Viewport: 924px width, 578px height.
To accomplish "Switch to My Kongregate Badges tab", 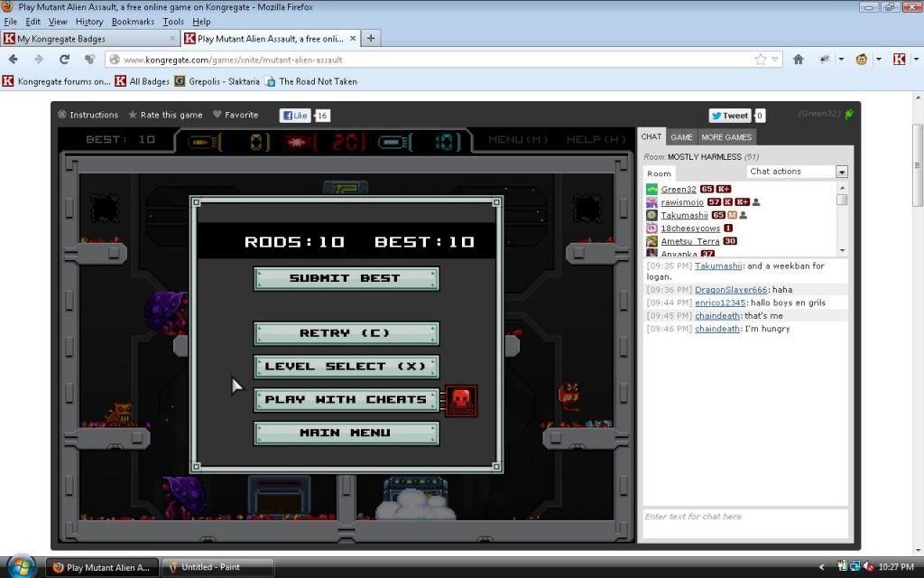I will (90, 39).
